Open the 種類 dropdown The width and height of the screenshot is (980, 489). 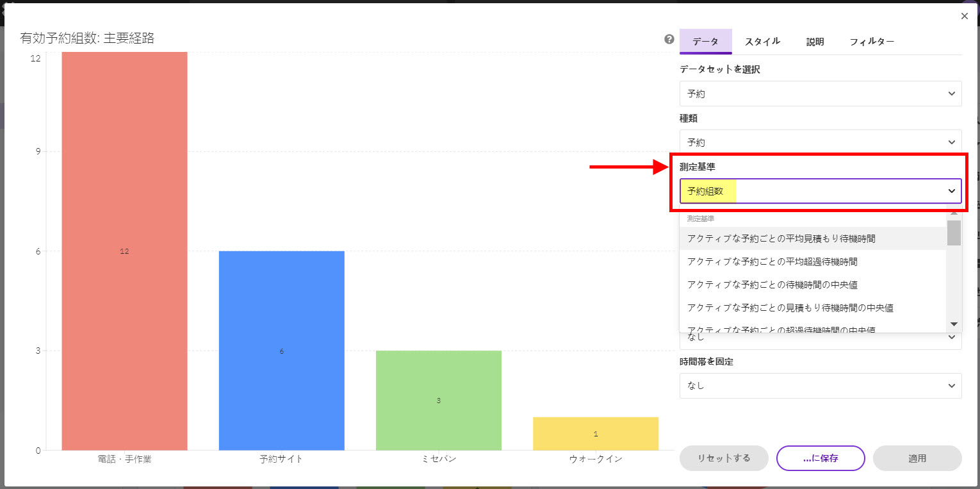pos(821,142)
